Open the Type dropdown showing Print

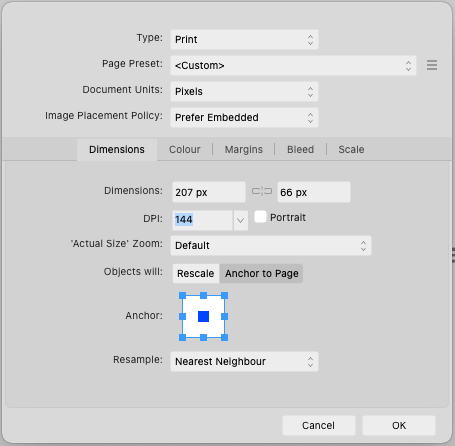tap(244, 40)
